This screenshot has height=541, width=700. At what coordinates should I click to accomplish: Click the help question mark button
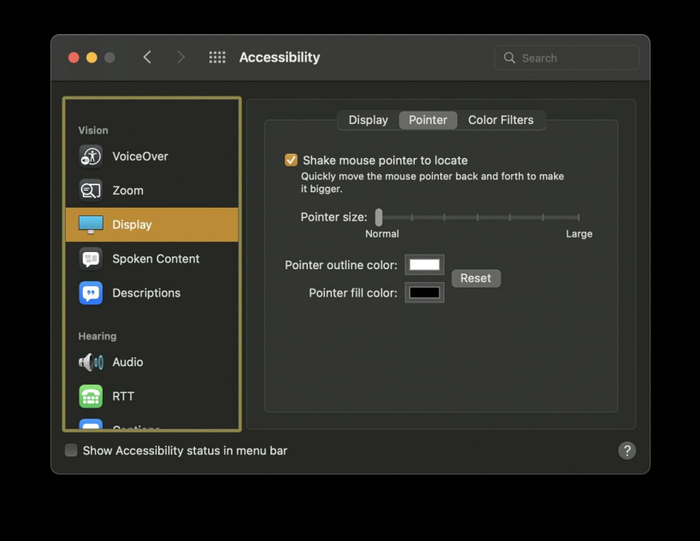click(627, 451)
